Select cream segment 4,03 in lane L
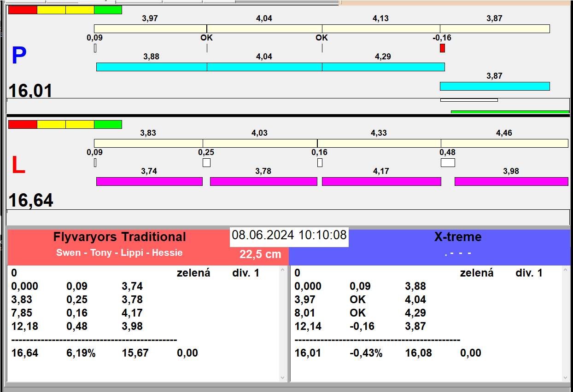This screenshot has width=573, height=392. 260,143
